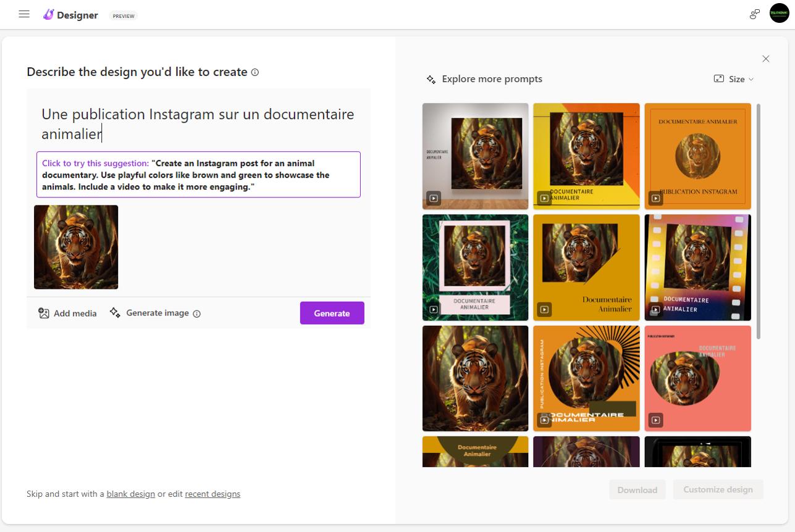
Task: Select the tiger image thumbnail under the prompt
Action: pyautogui.click(x=75, y=247)
